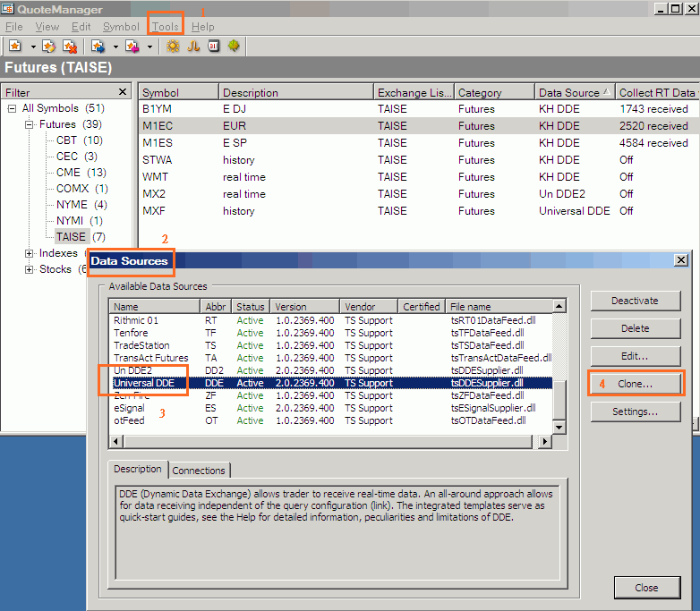The image size is (700, 611).
Task: Select eSignal data source
Action: click(x=331, y=408)
